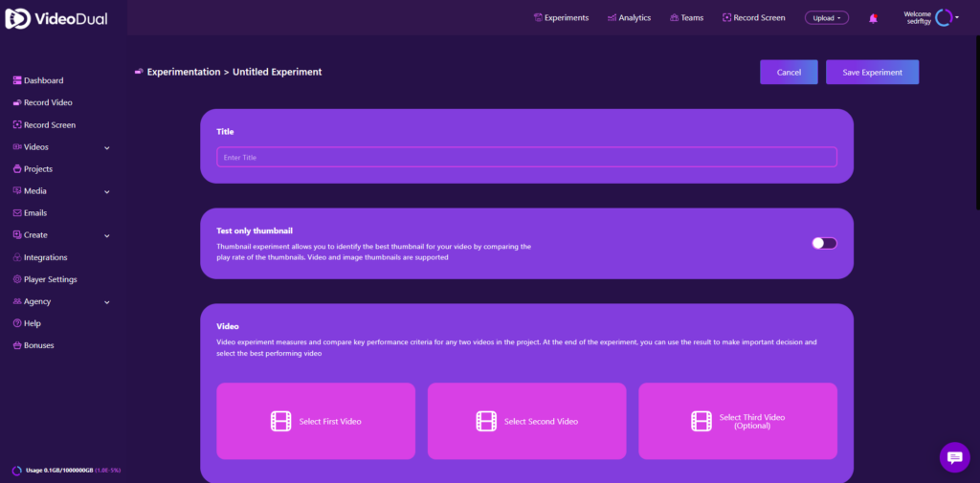Open the user account dropdown arrow
This screenshot has height=483, width=980.
point(957,17)
